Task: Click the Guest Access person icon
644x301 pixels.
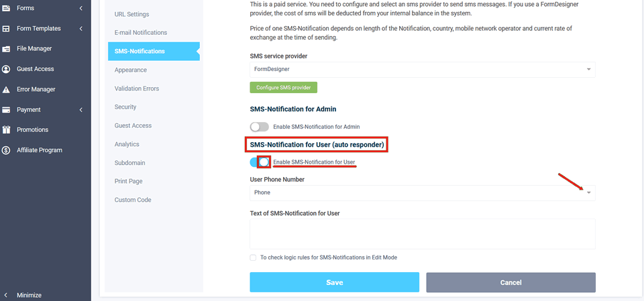Action: coord(6,69)
